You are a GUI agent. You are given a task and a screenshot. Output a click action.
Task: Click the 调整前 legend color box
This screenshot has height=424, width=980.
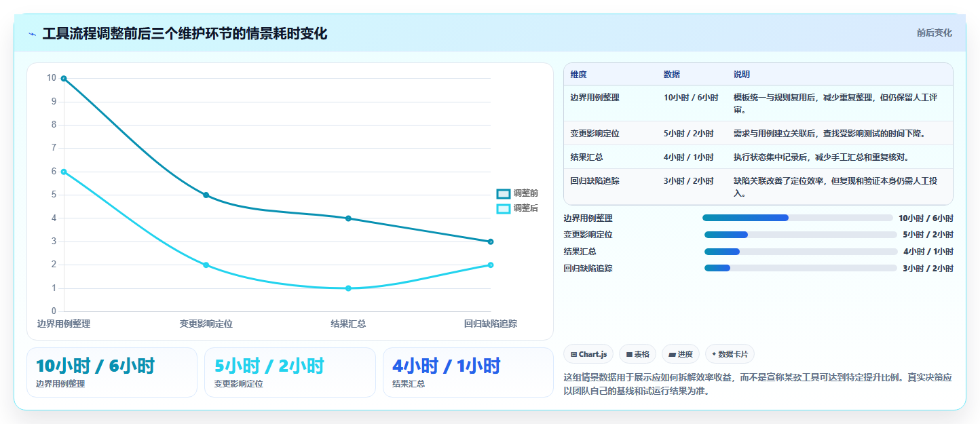[503, 193]
